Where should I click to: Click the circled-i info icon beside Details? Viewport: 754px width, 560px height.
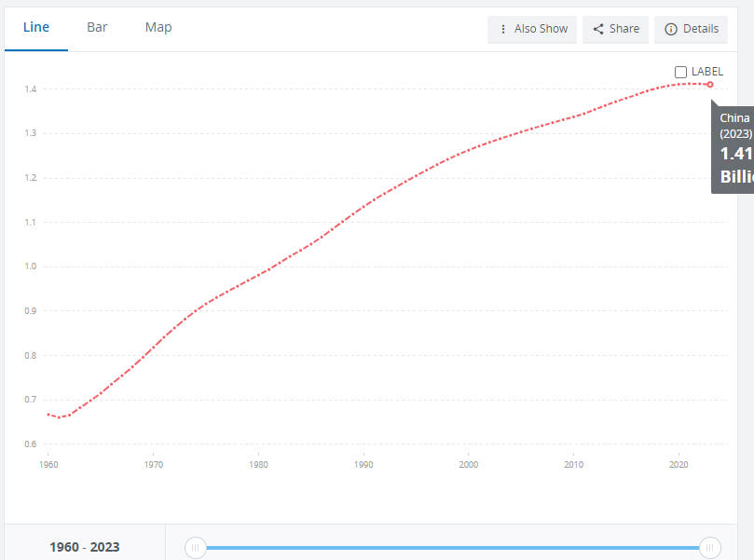(670, 29)
